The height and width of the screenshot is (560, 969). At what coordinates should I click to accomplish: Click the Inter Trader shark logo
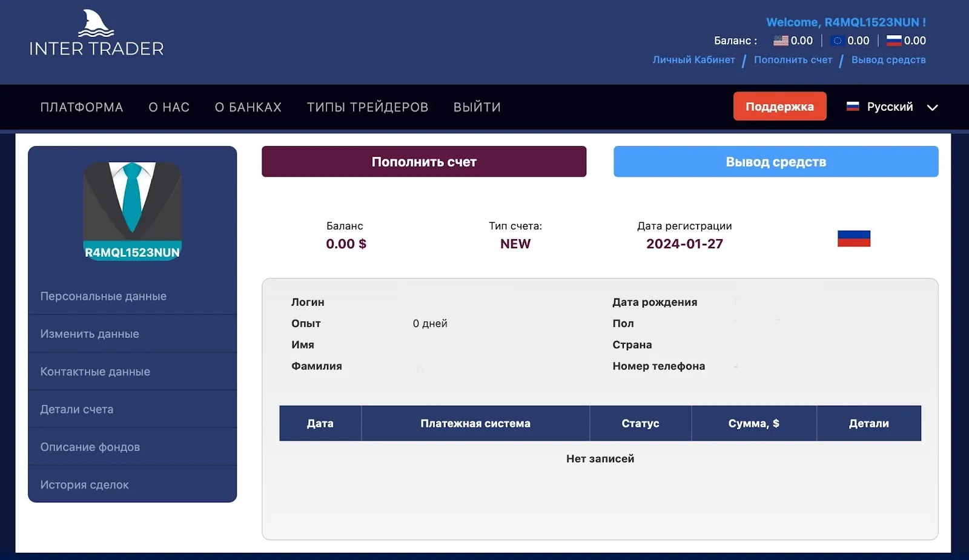coord(96,33)
